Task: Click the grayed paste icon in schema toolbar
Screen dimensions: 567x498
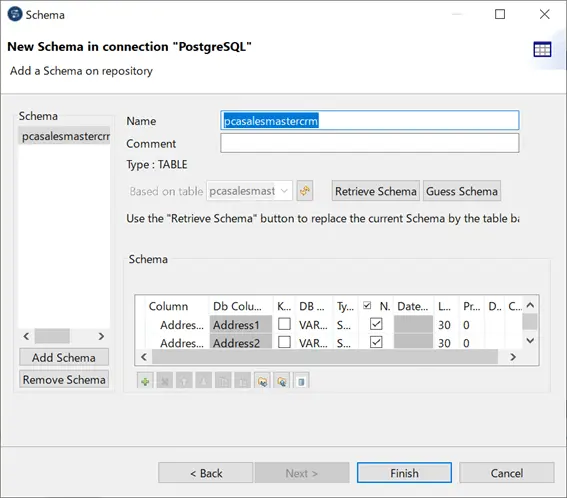Action: (243, 381)
